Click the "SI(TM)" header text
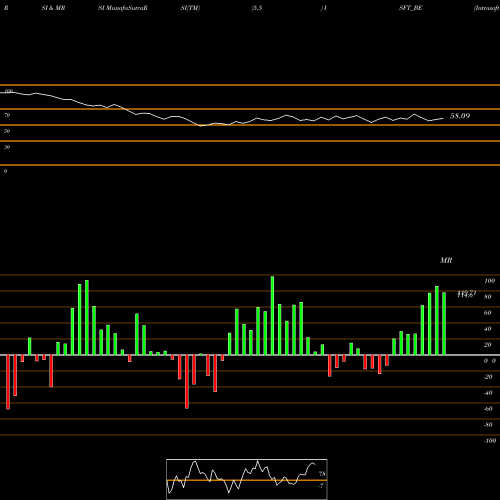This screenshot has height=500, width=500. (x=190, y=8)
